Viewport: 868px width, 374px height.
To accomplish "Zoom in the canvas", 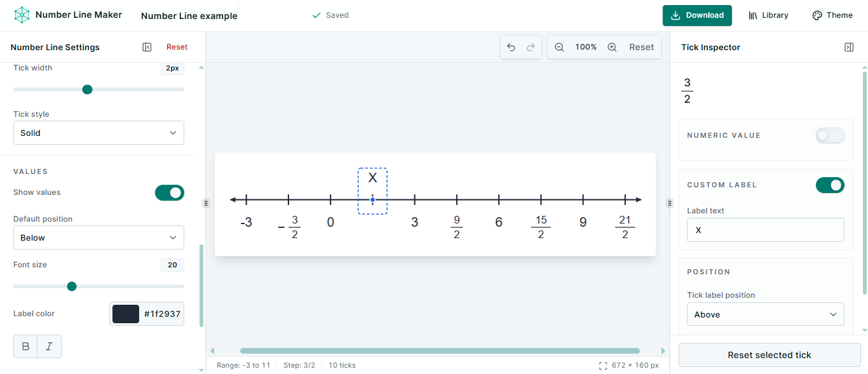I will 612,47.
